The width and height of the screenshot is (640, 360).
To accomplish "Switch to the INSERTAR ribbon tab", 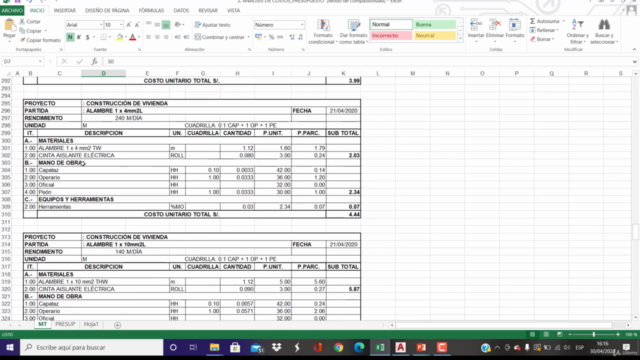I will tap(64, 10).
